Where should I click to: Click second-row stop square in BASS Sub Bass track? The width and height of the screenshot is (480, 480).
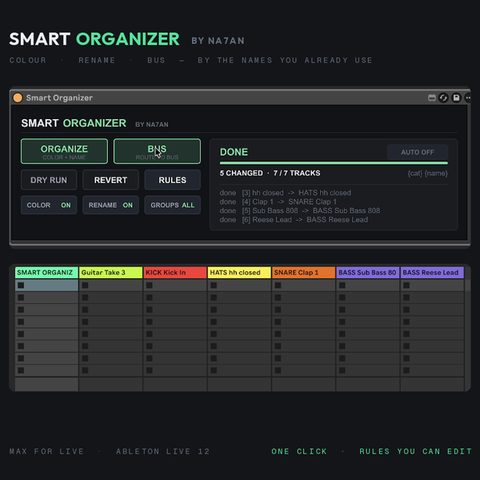tap(342, 297)
